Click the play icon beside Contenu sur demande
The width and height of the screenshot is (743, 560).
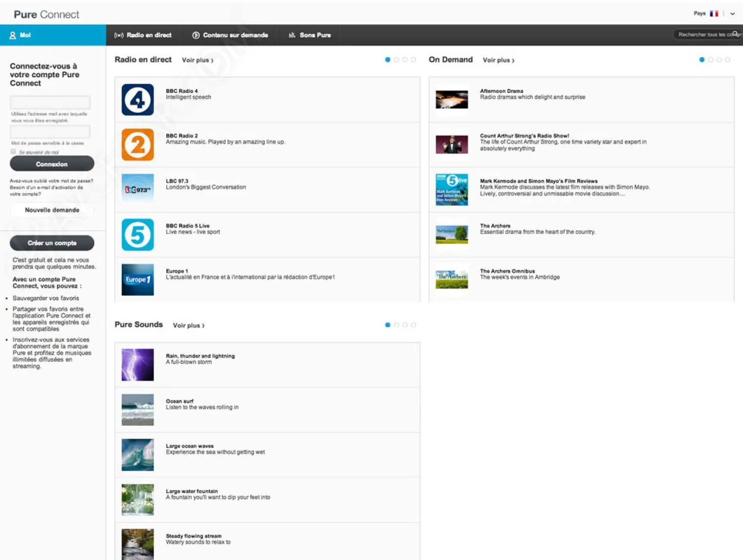(196, 35)
